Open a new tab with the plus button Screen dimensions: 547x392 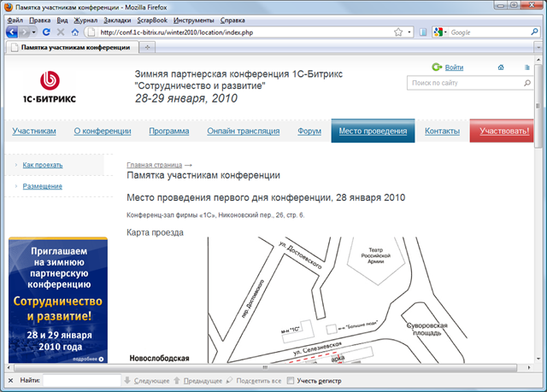[148, 47]
